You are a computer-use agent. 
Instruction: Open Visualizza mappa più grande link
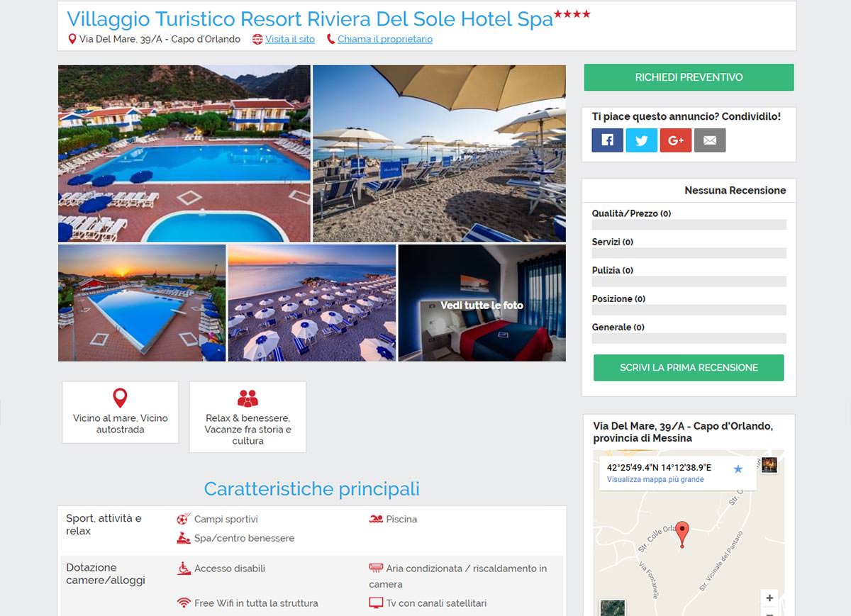[655, 480]
